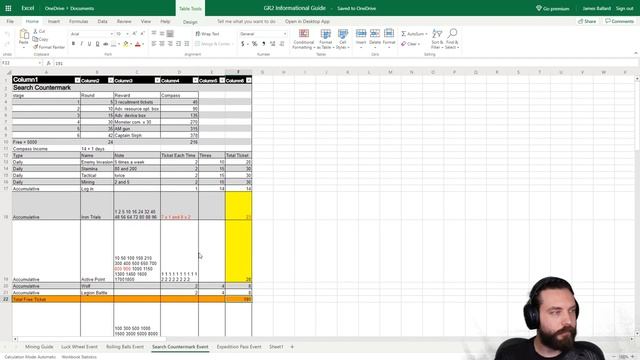Select the Search Countermark title cell
The height and width of the screenshot is (360, 640).
(x=46, y=88)
